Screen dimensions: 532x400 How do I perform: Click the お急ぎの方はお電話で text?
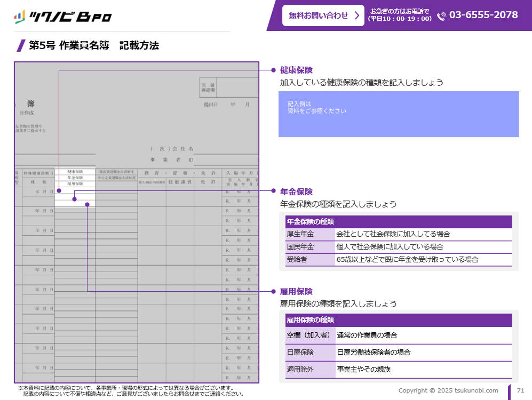(400, 11)
